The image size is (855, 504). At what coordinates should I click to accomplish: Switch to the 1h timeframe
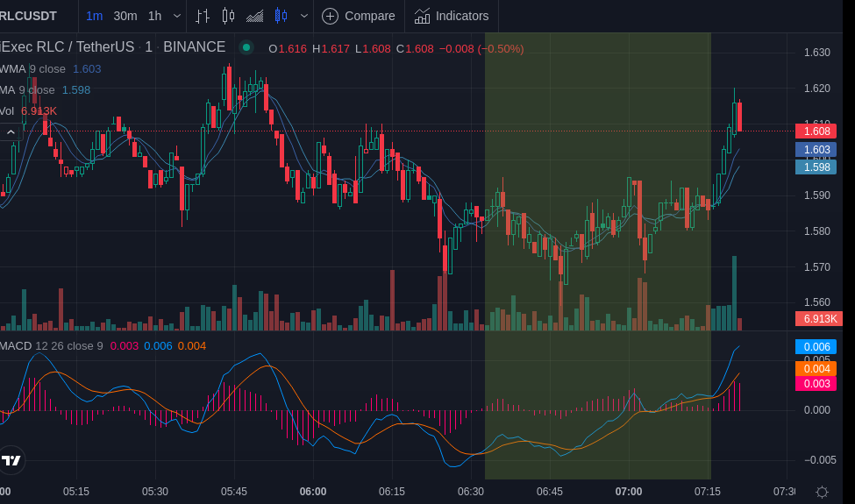155,16
